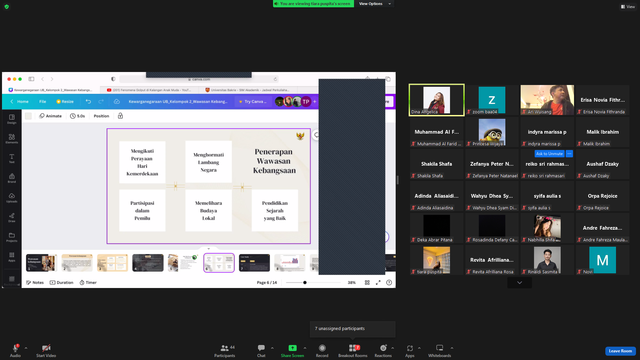Toggle lock icon on page
The height and width of the screenshot is (360, 640).
[120, 116]
